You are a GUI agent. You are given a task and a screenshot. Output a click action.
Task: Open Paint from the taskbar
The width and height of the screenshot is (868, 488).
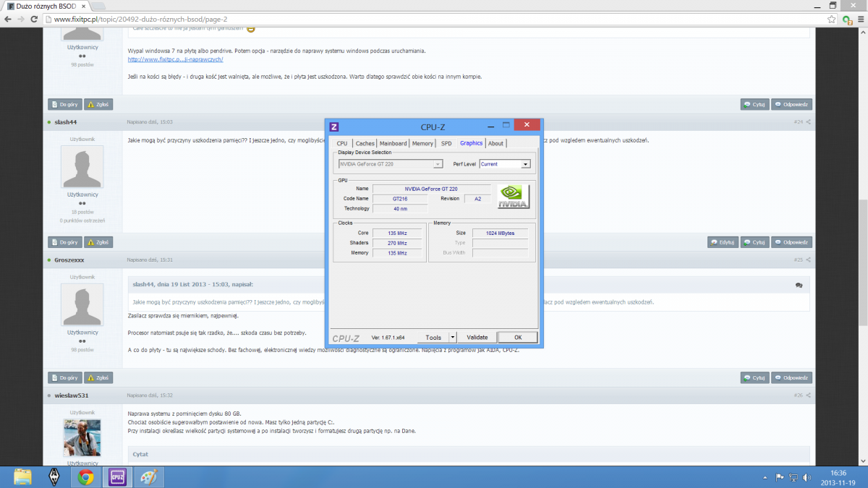tap(150, 477)
